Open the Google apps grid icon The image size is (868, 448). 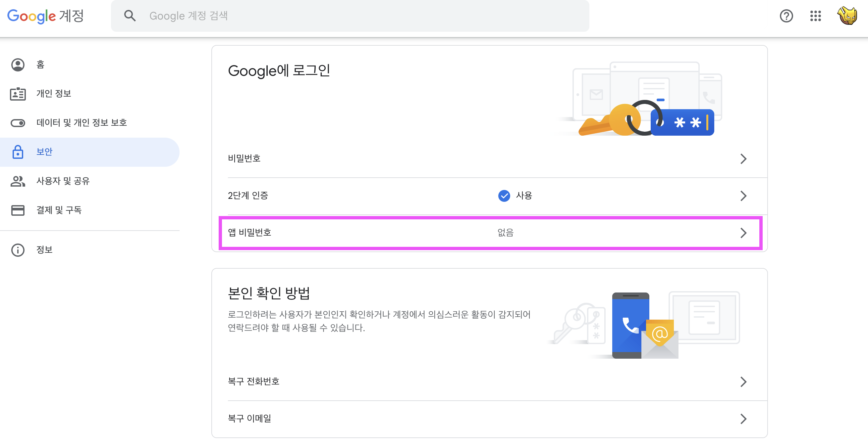pos(815,16)
